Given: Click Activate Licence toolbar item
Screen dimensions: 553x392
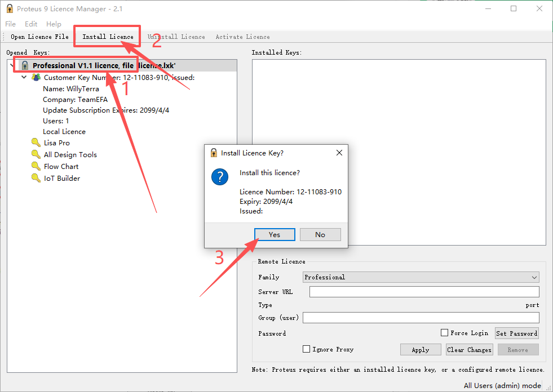Looking at the screenshot, I should tap(242, 37).
